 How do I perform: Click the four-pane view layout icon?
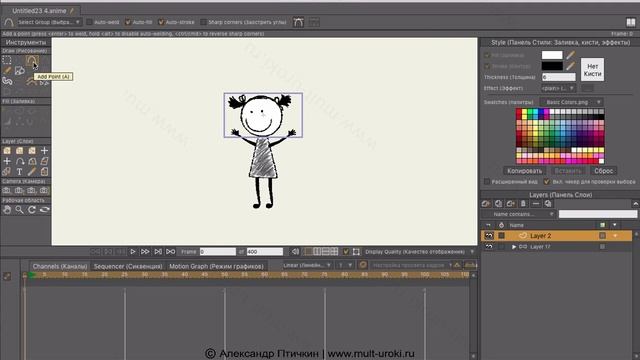[334, 252]
